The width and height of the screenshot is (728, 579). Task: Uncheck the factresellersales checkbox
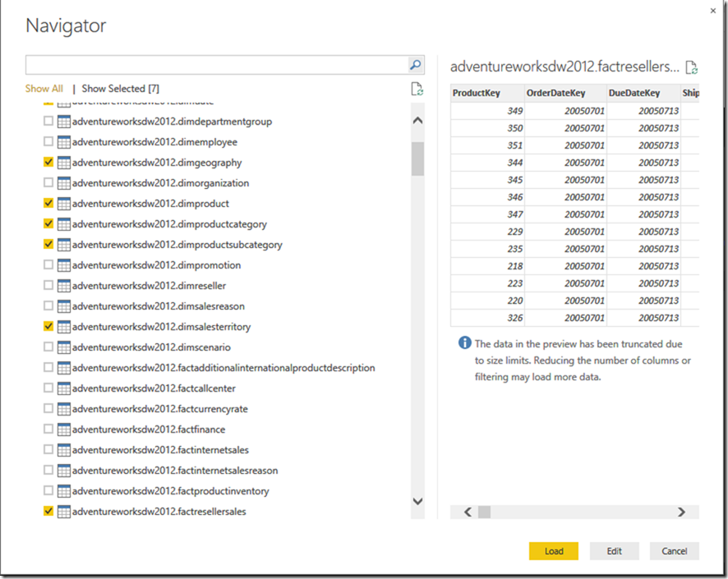(x=48, y=511)
